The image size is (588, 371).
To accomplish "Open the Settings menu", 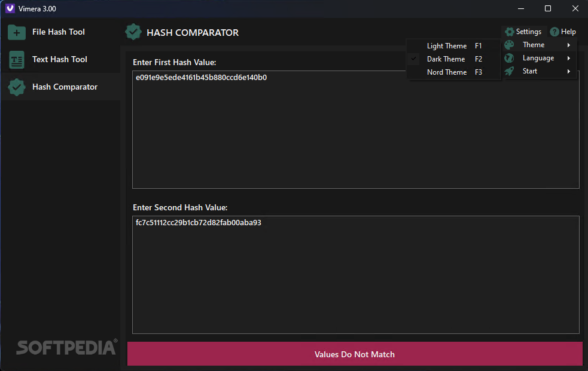I will pos(523,32).
